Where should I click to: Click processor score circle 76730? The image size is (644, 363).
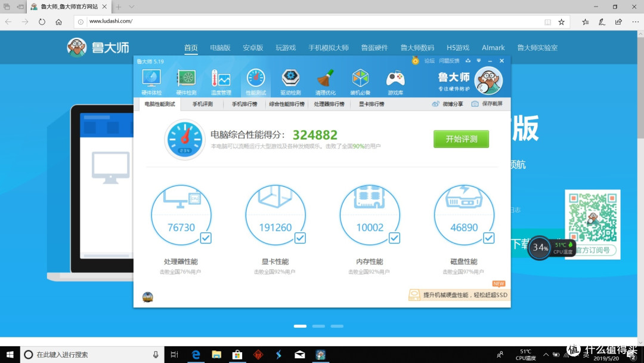coord(181,215)
